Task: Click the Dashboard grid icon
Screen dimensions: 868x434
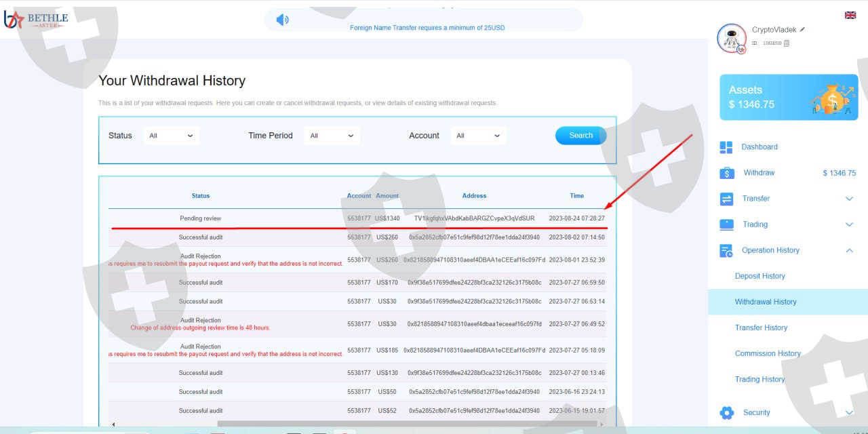Action: tap(726, 147)
